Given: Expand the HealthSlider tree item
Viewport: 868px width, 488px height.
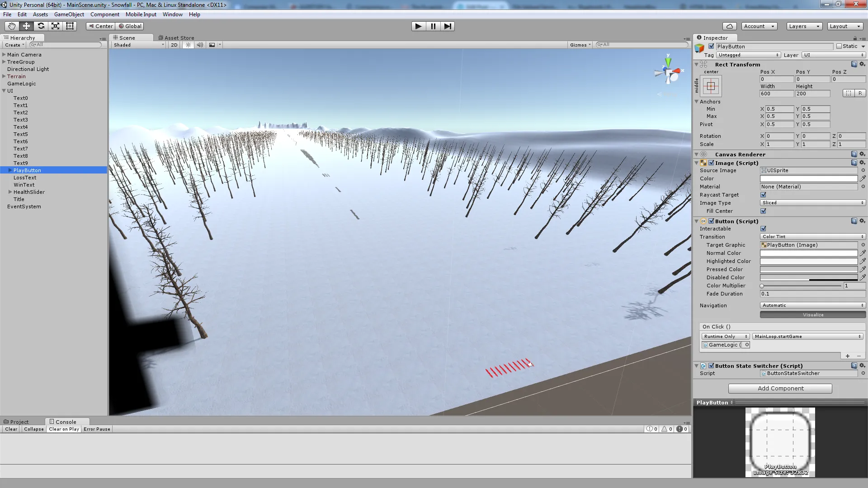Looking at the screenshot, I should [10, 192].
